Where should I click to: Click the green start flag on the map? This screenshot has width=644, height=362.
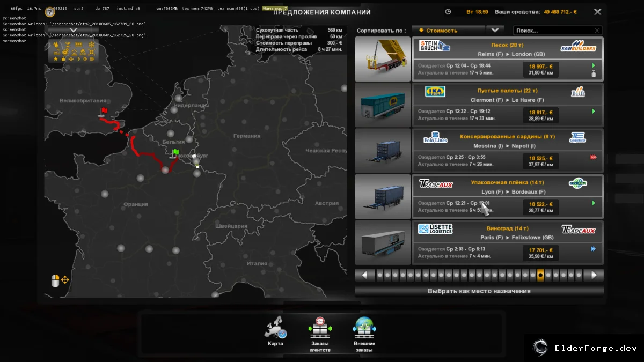coord(175,153)
